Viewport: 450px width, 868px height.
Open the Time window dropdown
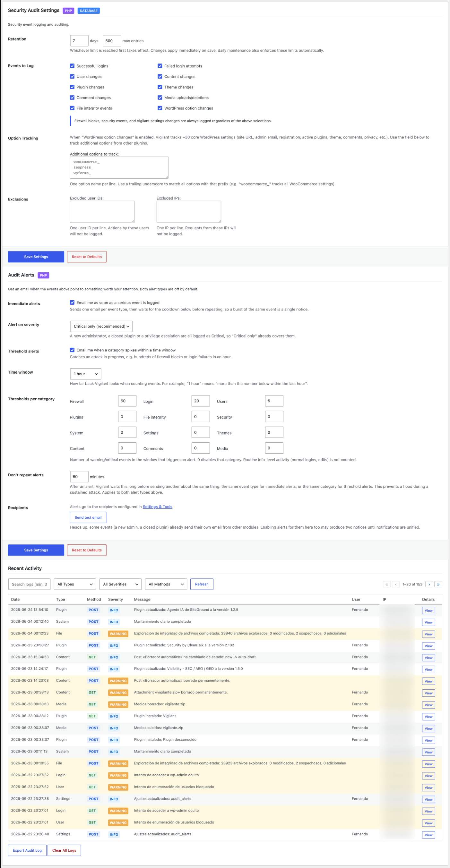click(86, 374)
